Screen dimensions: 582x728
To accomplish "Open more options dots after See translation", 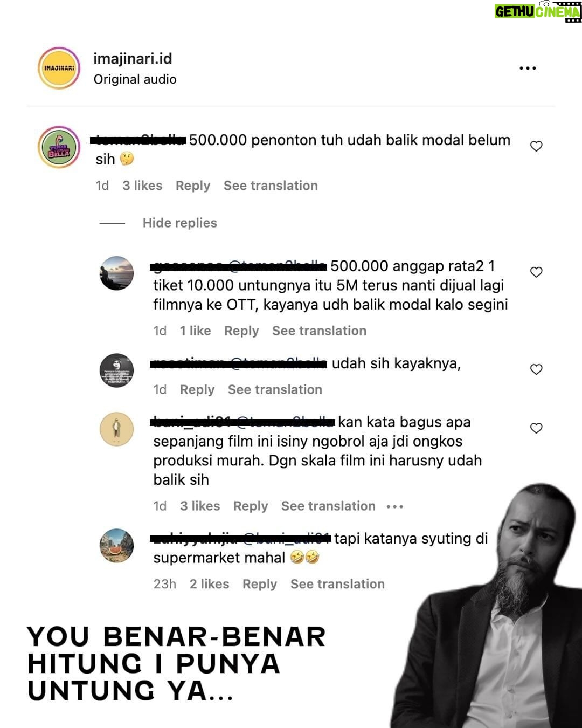I will pos(395,506).
